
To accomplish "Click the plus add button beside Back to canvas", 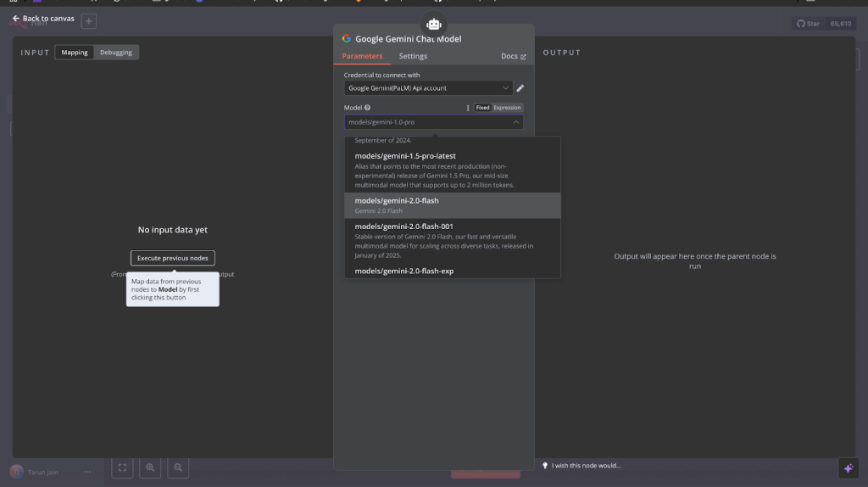I will (x=88, y=21).
